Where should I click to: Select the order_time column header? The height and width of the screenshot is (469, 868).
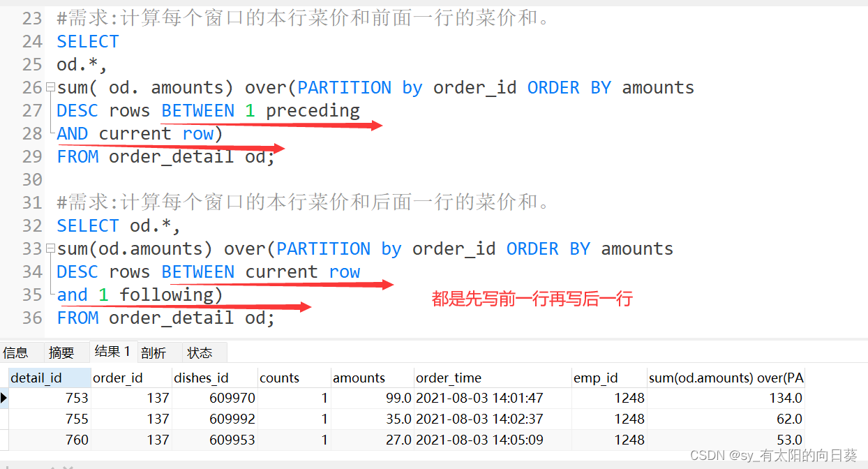493,378
